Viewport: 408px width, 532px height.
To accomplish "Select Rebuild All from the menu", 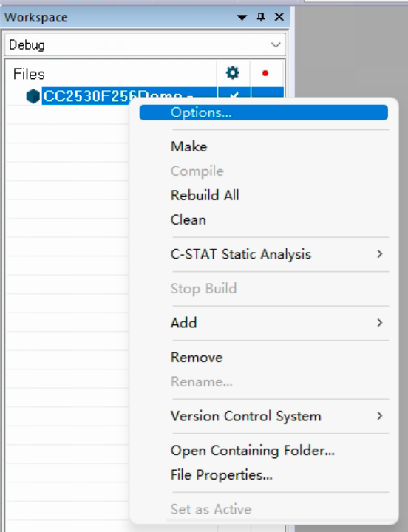I will pyautogui.click(x=264, y=195).
